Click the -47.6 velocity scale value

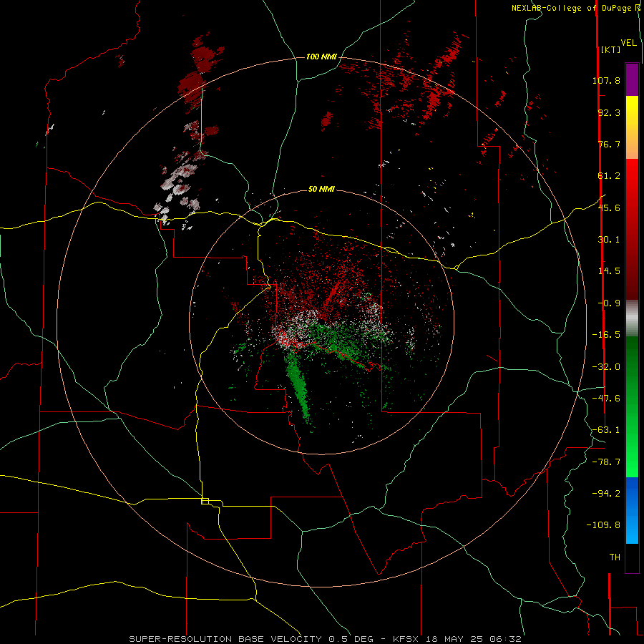point(606,399)
